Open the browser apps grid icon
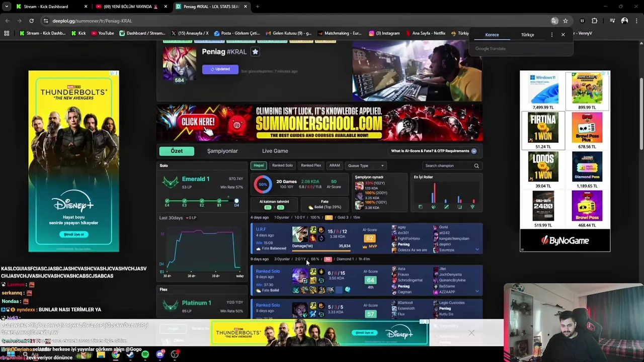This screenshot has width=644, height=362. point(7,33)
